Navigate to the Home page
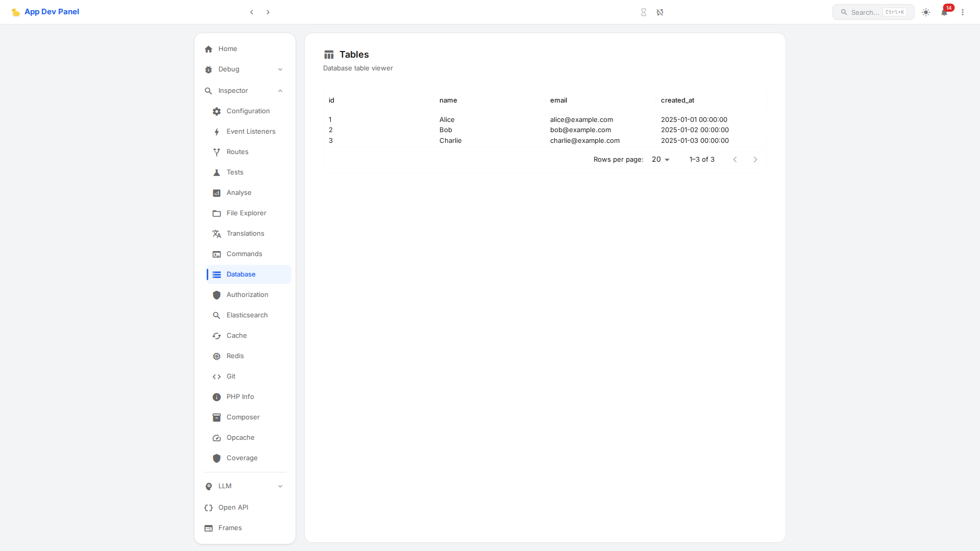 coord(228,48)
